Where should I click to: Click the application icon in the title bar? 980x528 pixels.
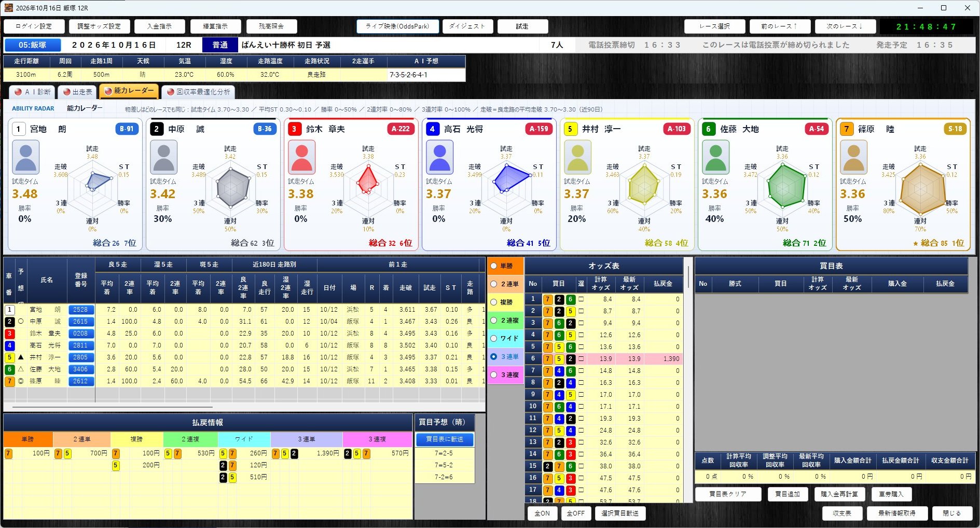8,8
